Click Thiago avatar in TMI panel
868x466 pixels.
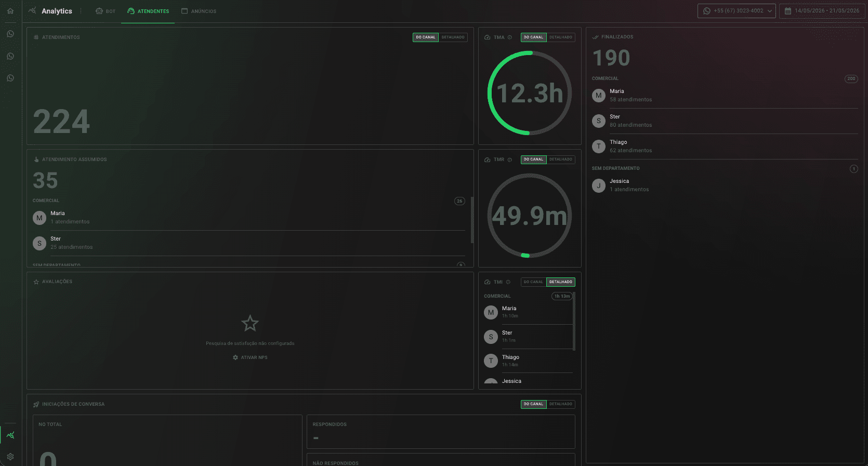coord(491,361)
